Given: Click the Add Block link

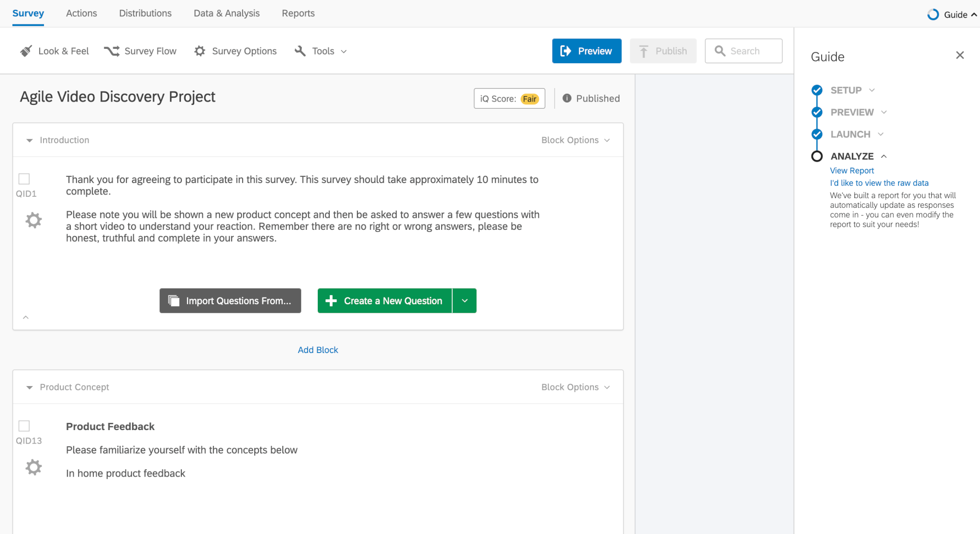Looking at the screenshot, I should point(318,350).
